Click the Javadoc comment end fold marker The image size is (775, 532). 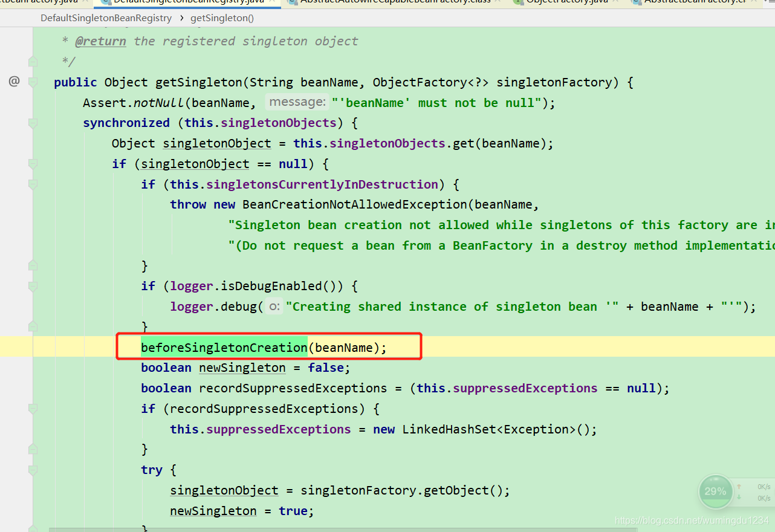point(33,62)
